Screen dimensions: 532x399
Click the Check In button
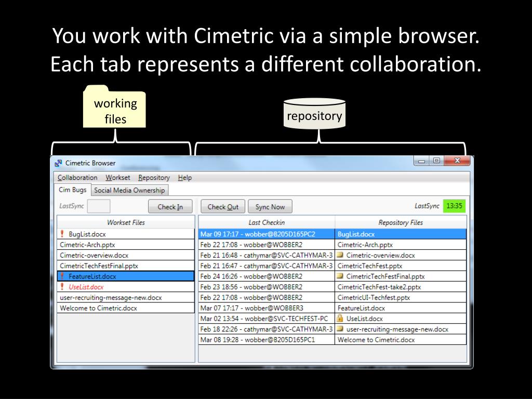pos(170,207)
